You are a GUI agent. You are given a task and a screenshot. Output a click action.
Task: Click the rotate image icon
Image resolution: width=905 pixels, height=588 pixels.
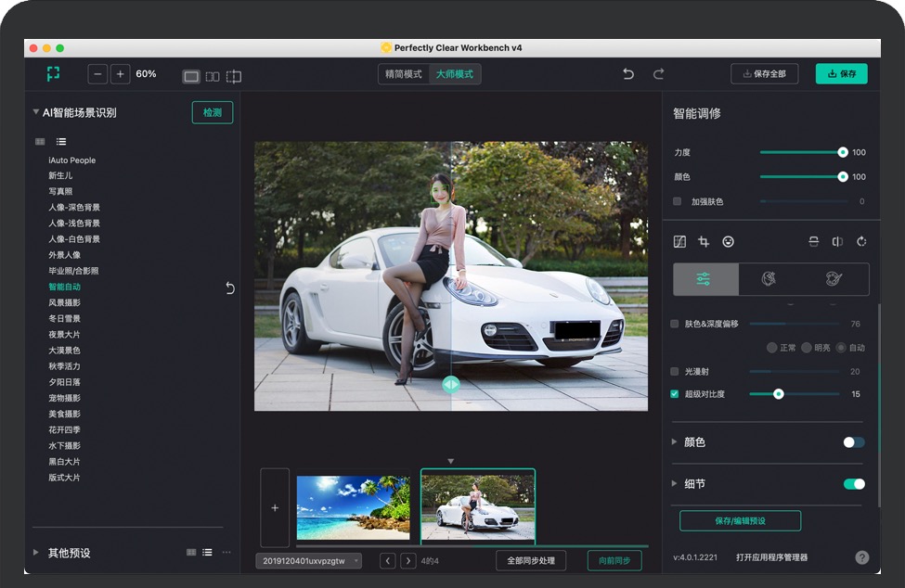tap(861, 242)
